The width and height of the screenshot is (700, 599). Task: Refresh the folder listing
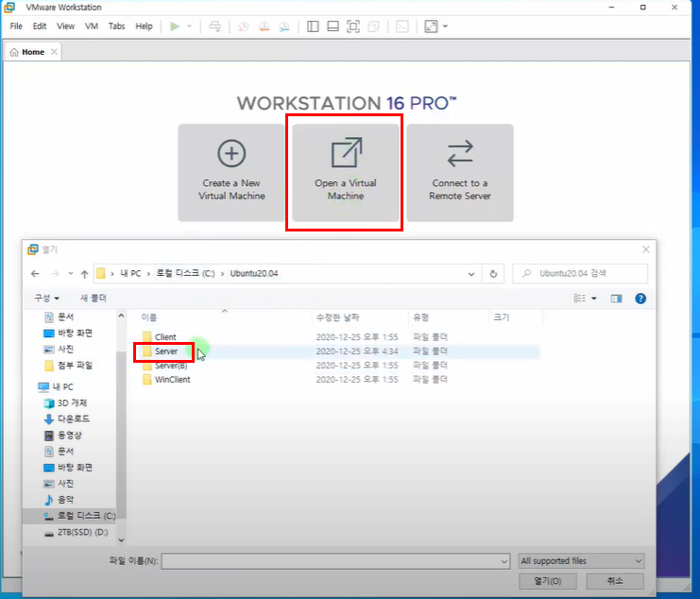493,274
